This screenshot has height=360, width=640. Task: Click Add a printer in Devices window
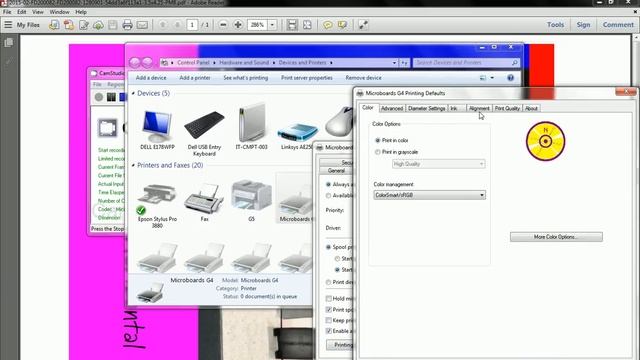(x=195, y=78)
